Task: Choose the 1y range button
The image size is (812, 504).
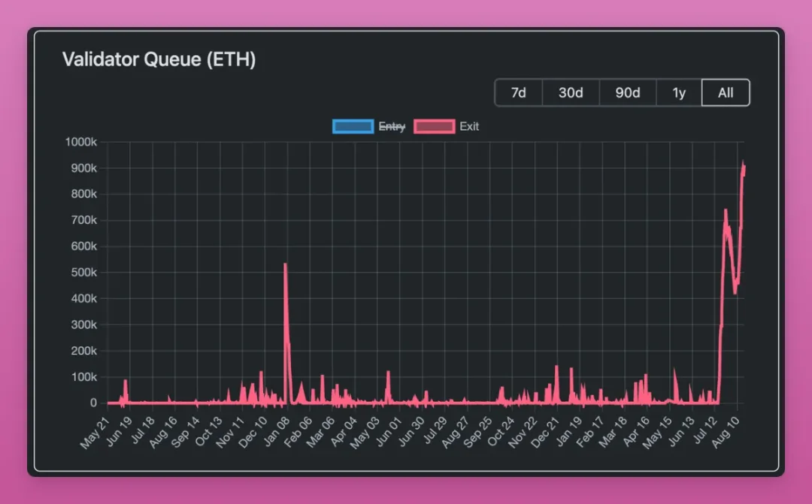Action: [x=679, y=93]
